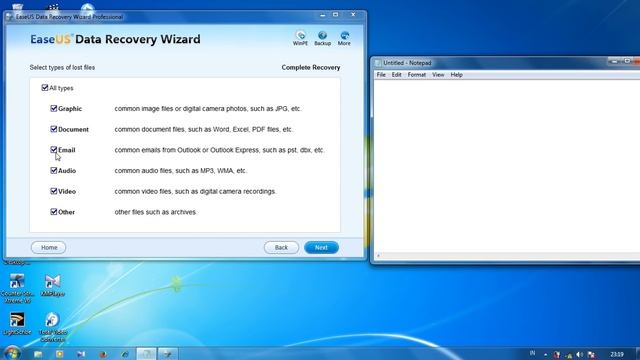Click the Next button in wizard
The height and width of the screenshot is (360, 640).
(321, 247)
